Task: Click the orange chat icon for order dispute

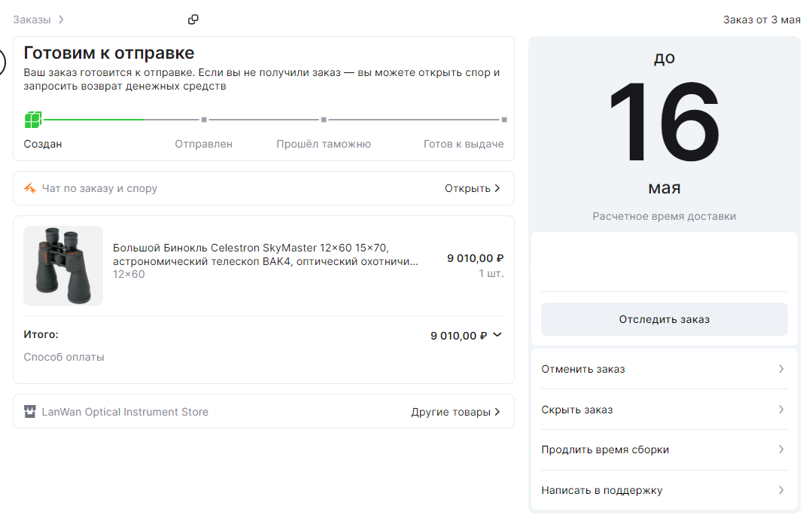Action: [30, 188]
